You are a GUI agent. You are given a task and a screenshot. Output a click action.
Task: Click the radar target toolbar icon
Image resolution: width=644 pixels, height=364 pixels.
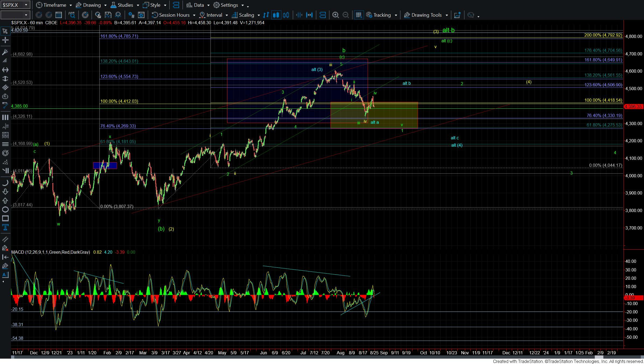(85, 15)
